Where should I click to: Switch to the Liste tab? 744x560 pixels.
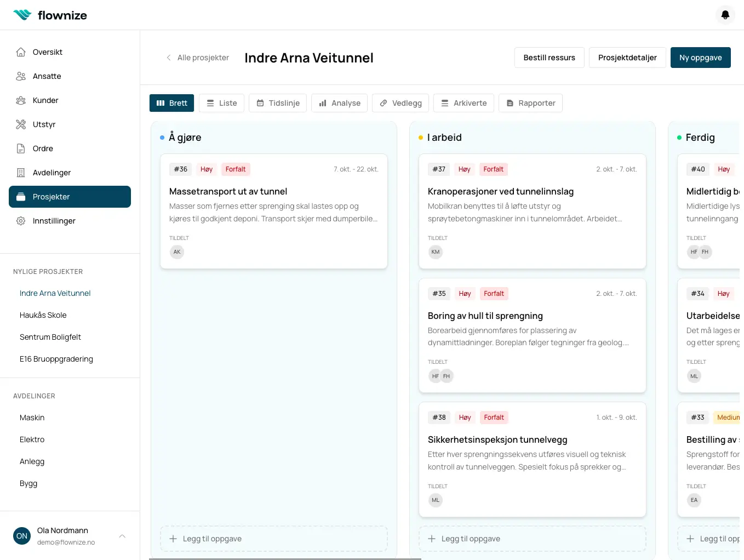pos(221,102)
